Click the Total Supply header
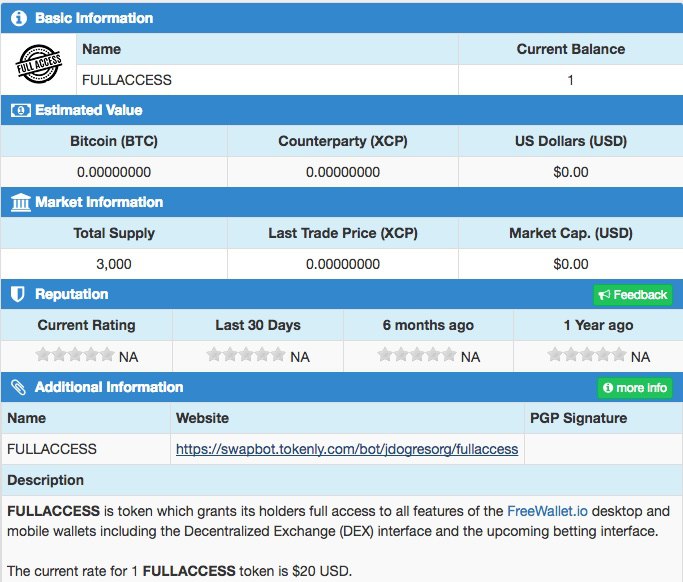The image size is (683, 582). click(x=114, y=233)
